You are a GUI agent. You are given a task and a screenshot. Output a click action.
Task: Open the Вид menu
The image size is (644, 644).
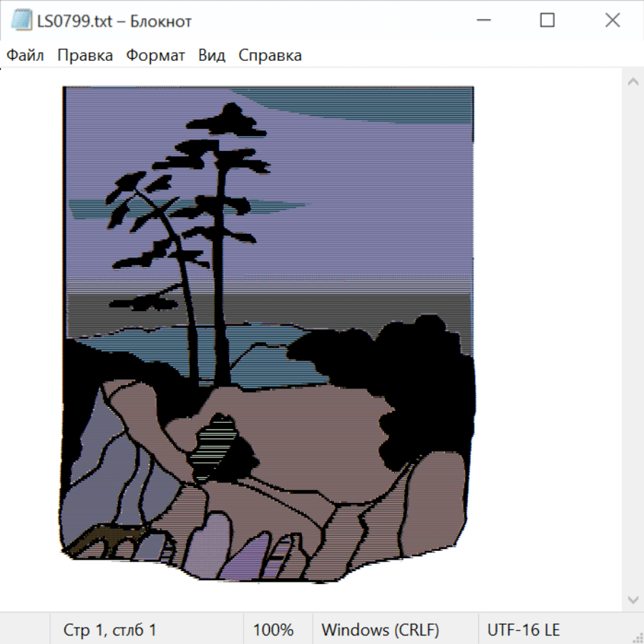tap(212, 55)
